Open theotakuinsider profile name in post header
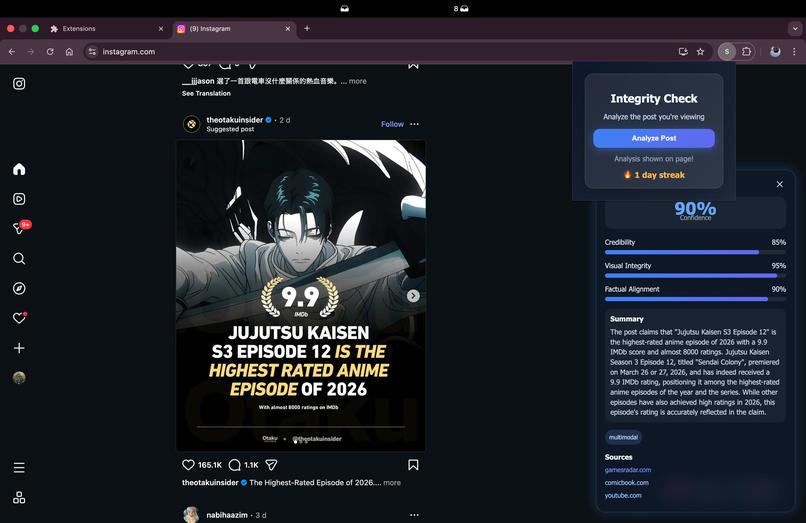 click(x=235, y=120)
